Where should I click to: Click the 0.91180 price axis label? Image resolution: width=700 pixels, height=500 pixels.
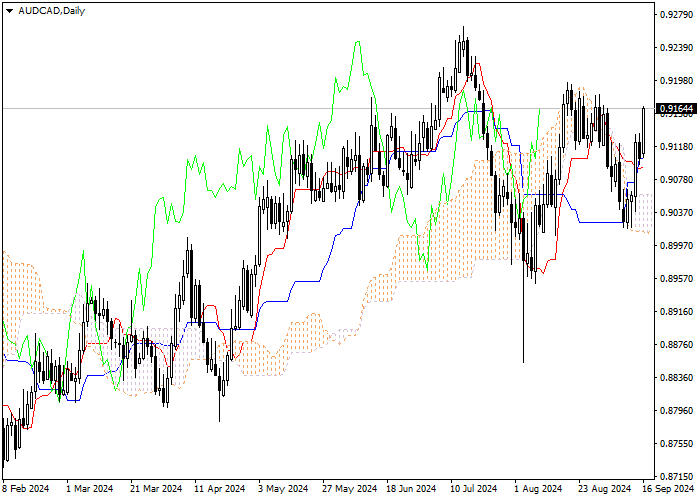pos(676,147)
